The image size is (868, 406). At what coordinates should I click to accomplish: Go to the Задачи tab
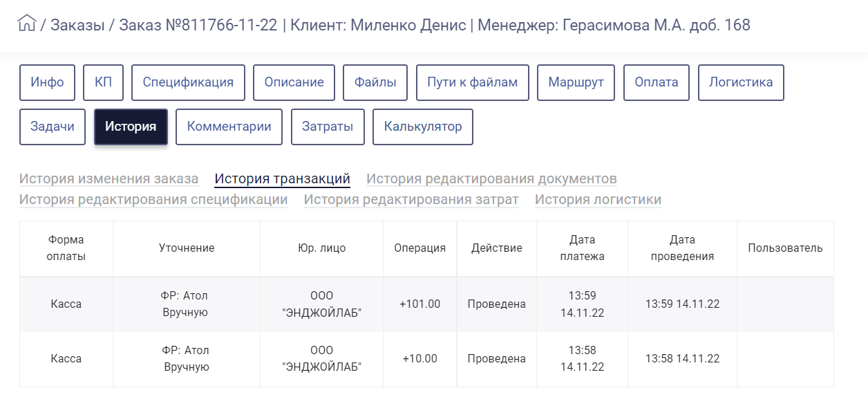click(53, 127)
